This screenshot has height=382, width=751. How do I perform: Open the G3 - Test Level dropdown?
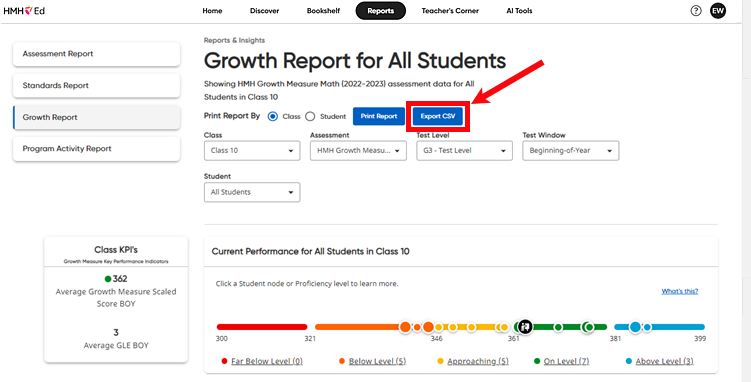point(464,150)
